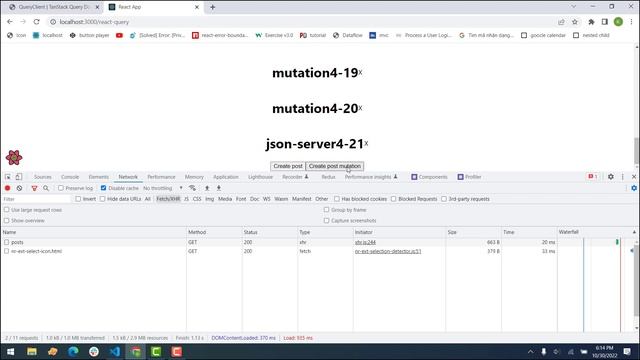This screenshot has height=360, width=640.
Task: Delete the mutation4-20 post via x
Action: (360, 108)
